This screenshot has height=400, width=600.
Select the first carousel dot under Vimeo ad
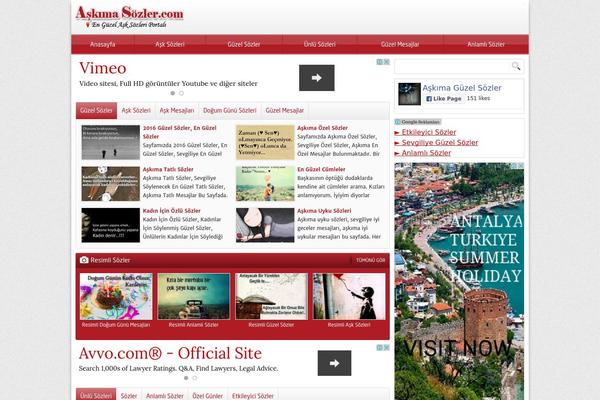click(173, 93)
